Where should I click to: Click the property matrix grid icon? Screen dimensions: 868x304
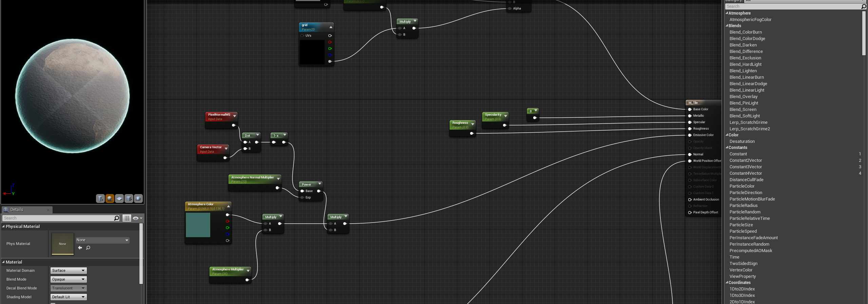click(x=127, y=218)
